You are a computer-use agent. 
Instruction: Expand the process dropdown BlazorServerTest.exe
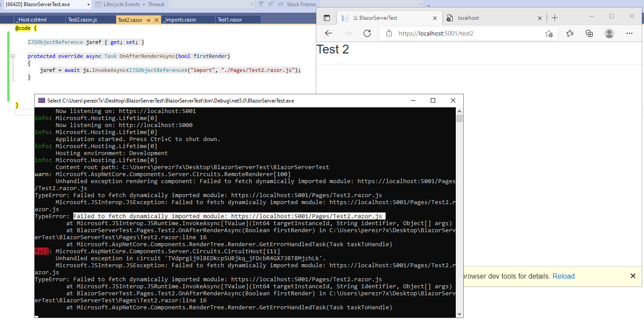pyautogui.click(x=89, y=4)
